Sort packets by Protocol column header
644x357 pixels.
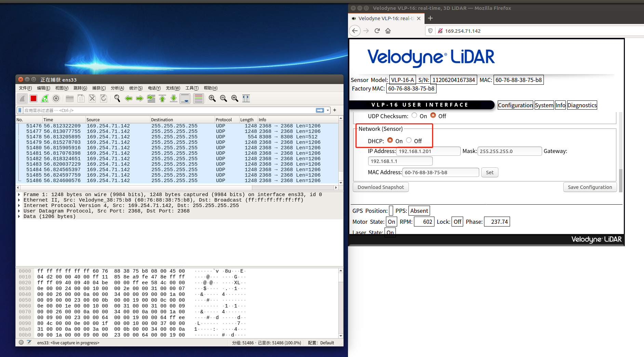point(227,120)
